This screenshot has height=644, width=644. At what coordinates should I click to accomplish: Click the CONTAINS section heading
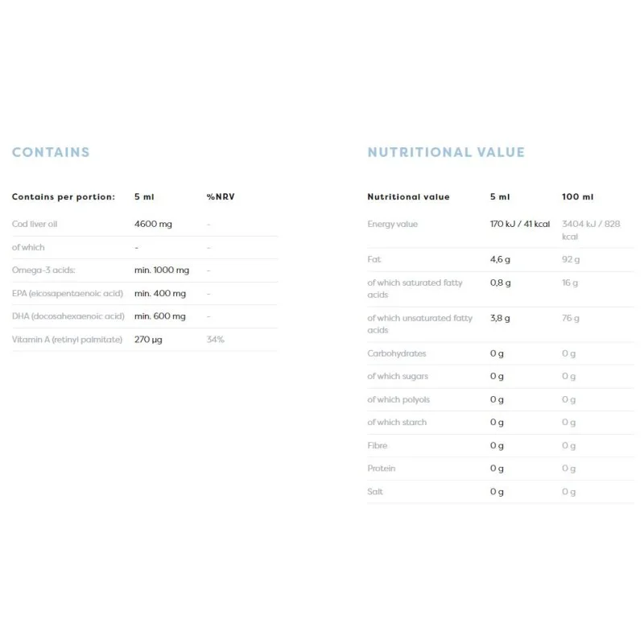pyautogui.click(x=51, y=152)
